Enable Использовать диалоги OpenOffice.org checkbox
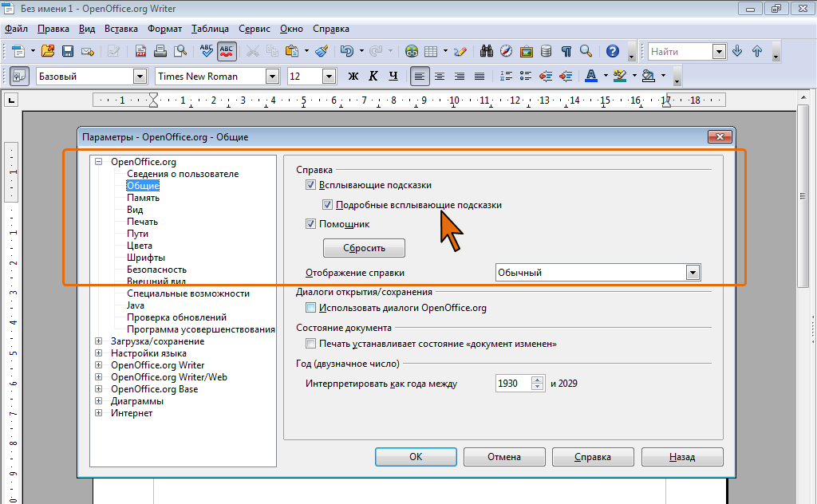This screenshot has width=817, height=504. pos(310,308)
